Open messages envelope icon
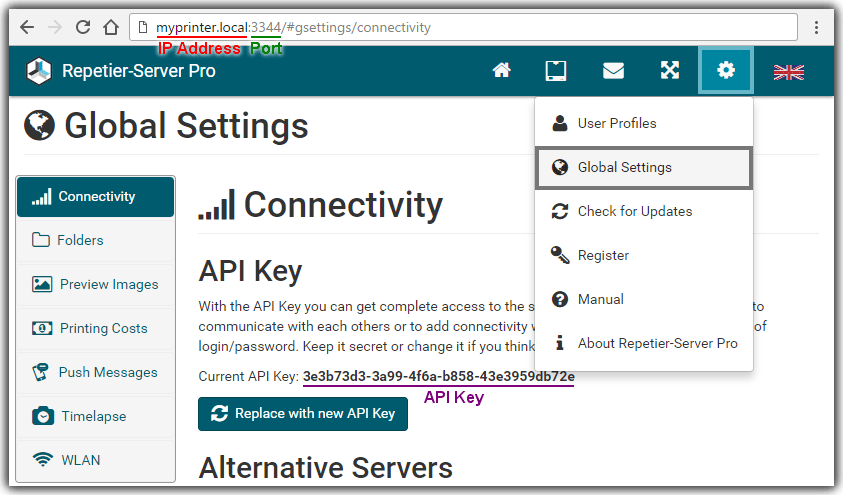Viewport: 843px width, 495px height. 613,70
